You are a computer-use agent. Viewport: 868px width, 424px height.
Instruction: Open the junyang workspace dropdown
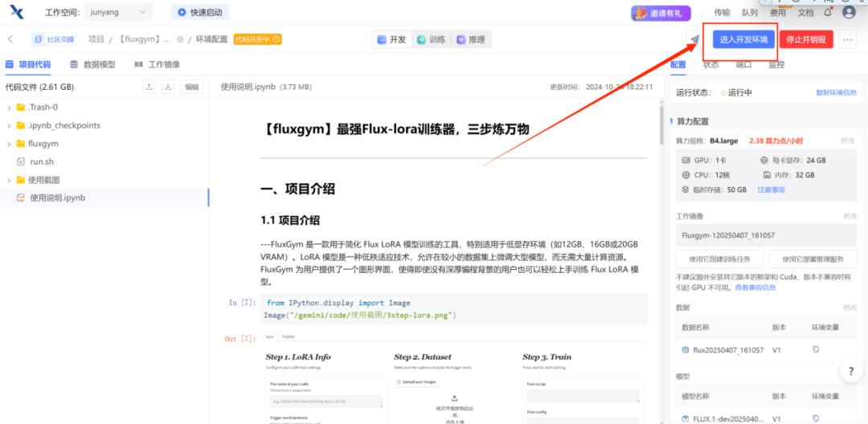coord(118,11)
